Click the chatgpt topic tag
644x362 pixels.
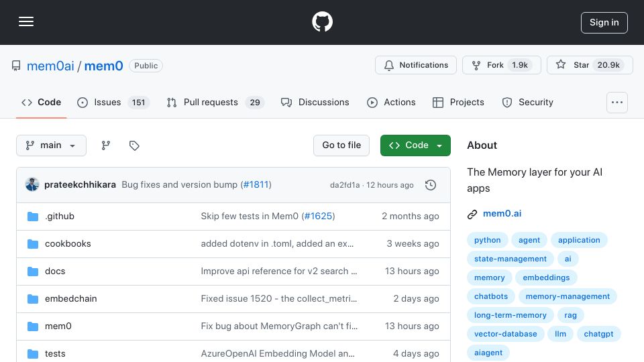click(x=598, y=334)
